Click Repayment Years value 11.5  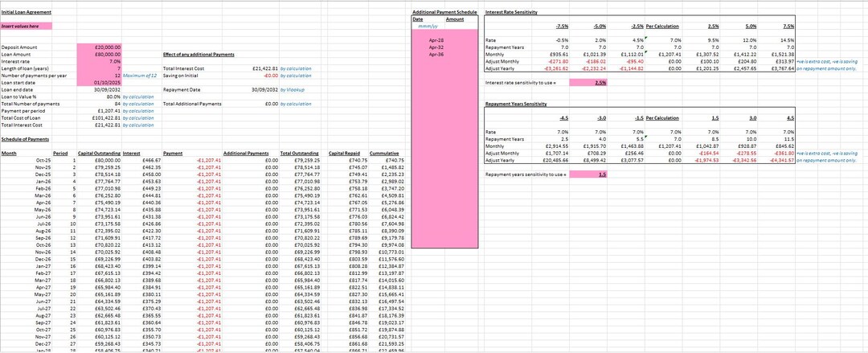(x=789, y=139)
